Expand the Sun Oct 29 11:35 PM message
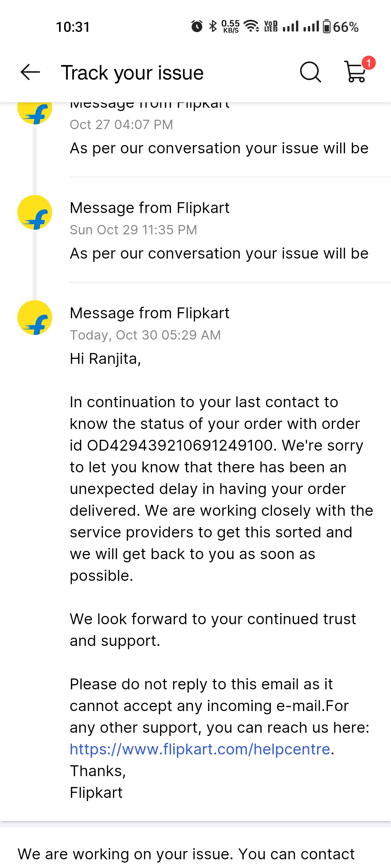The width and height of the screenshot is (391, 868). tap(219, 254)
